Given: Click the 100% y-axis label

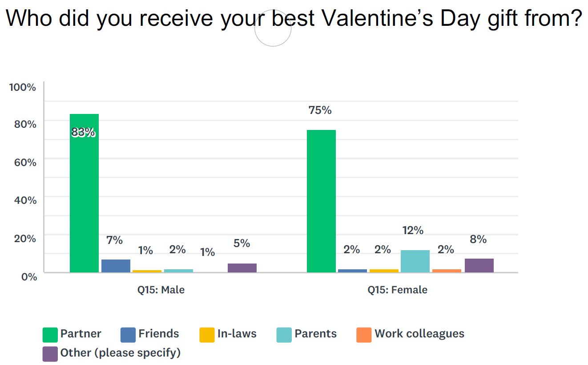Looking at the screenshot, I should [23, 87].
